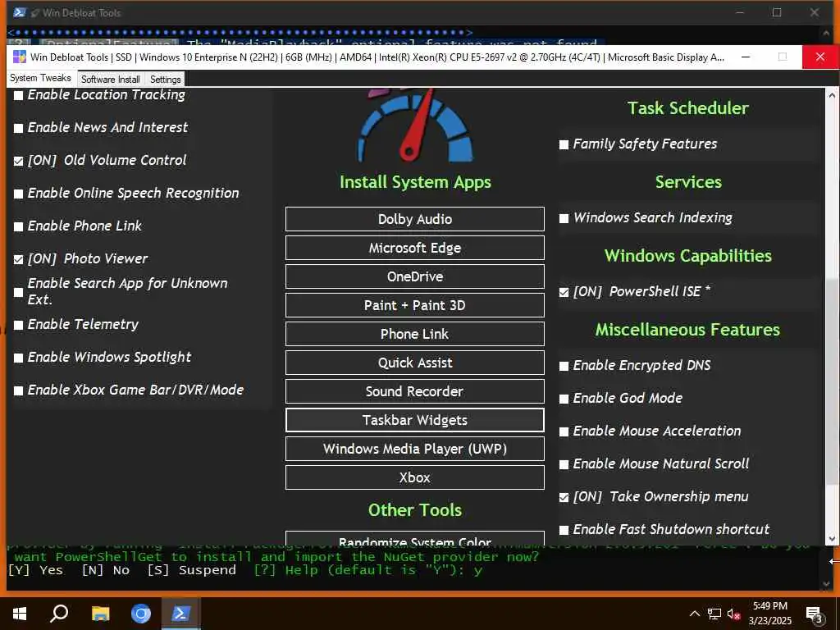Toggle Take Ownership menu checkbox

tap(564, 498)
